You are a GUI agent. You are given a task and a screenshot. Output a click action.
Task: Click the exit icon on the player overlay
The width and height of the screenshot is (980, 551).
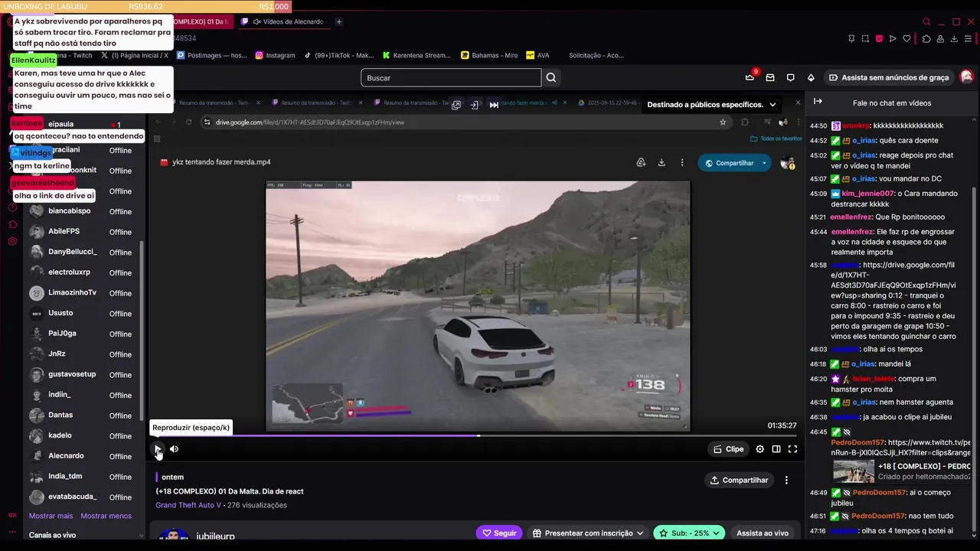click(475, 105)
